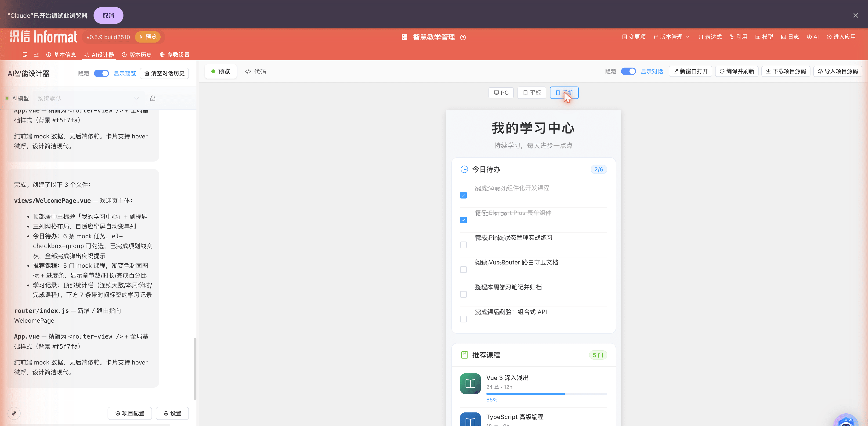Click the TypeScript 高级编程 course cover
The image size is (868, 426).
coord(470,419)
